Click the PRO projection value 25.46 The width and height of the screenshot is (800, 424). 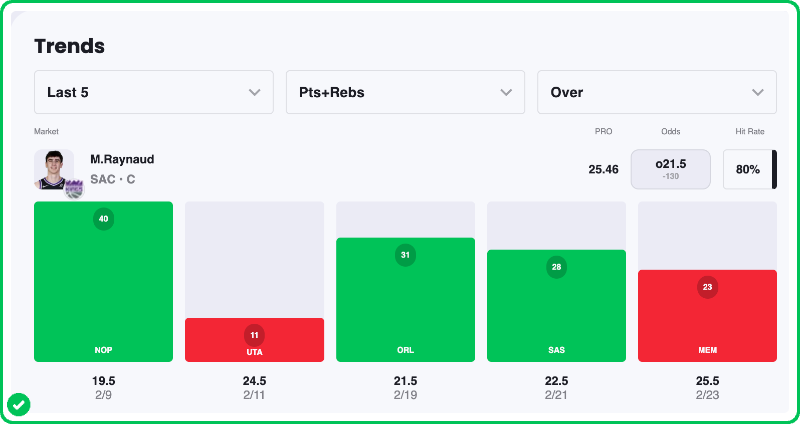tap(603, 169)
